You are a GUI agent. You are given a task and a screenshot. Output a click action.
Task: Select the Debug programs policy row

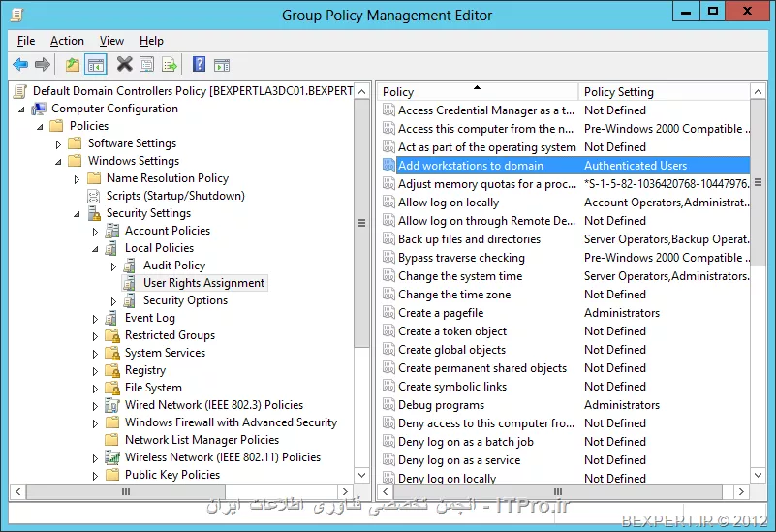[x=441, y=405]
